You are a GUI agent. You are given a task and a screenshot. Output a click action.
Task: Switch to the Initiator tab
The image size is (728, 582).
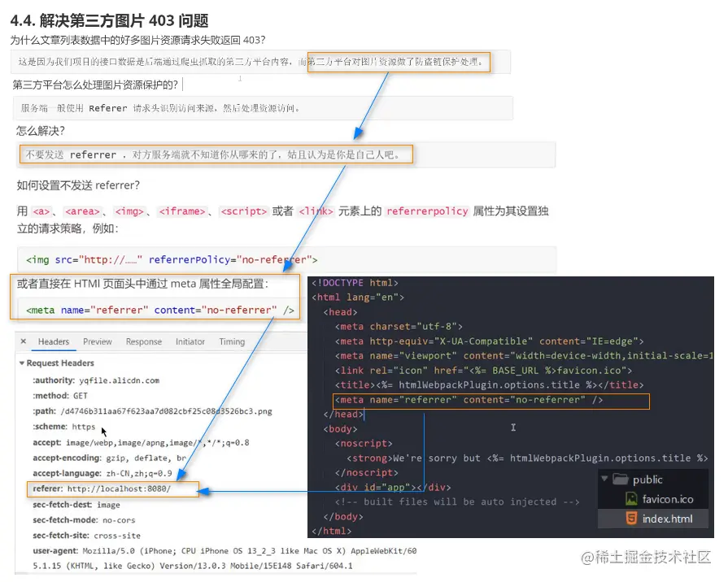tap(190, 341)
